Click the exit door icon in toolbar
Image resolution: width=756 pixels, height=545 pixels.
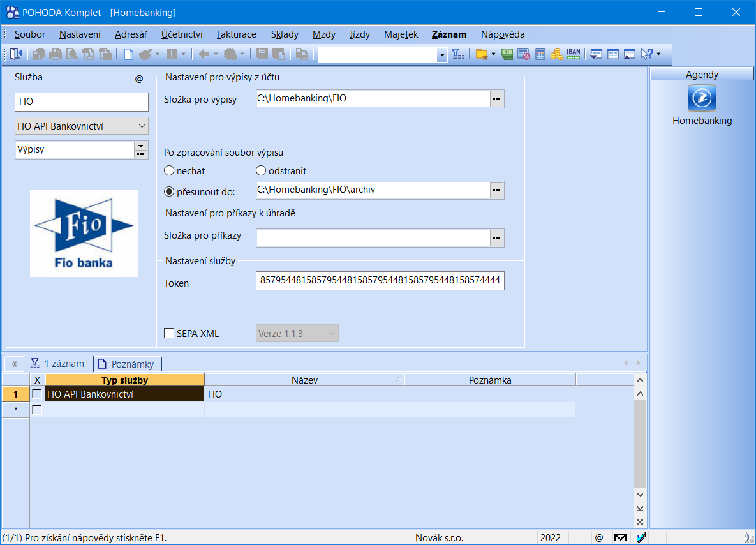16,54
